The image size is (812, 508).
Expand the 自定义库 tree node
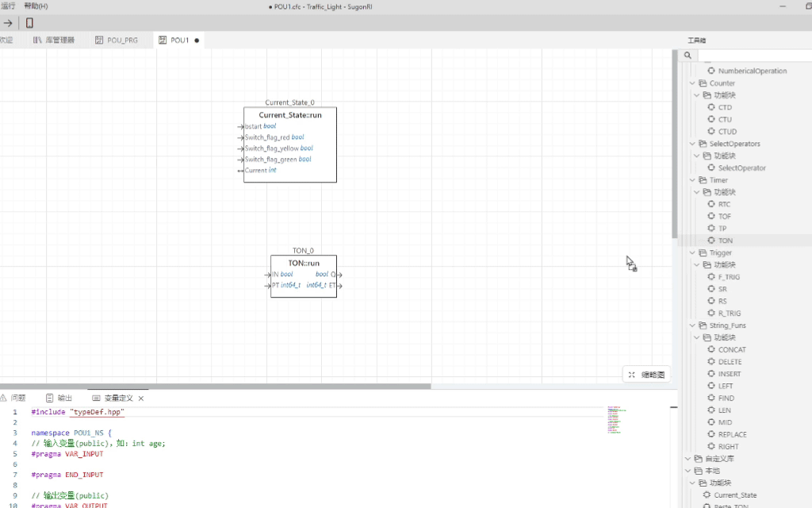click(x=685, y=459)
